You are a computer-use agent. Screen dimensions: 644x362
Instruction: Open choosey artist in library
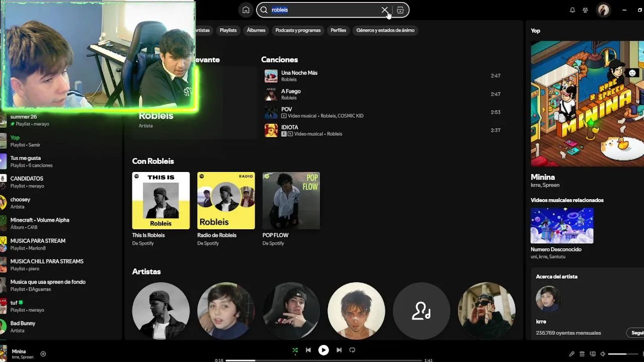[x=60, y=203]
